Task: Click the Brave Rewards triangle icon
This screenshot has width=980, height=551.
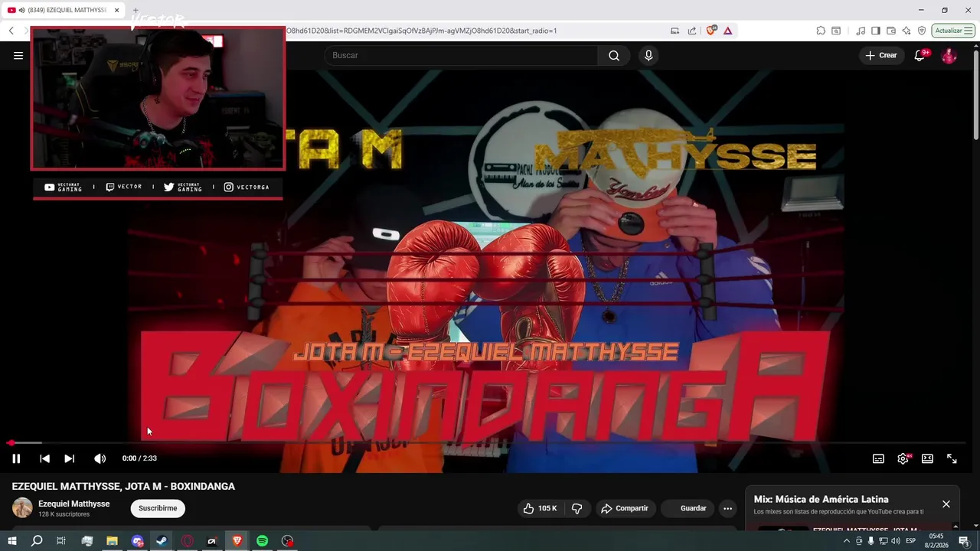Action: pyautogui.click(x=727, y=31)
